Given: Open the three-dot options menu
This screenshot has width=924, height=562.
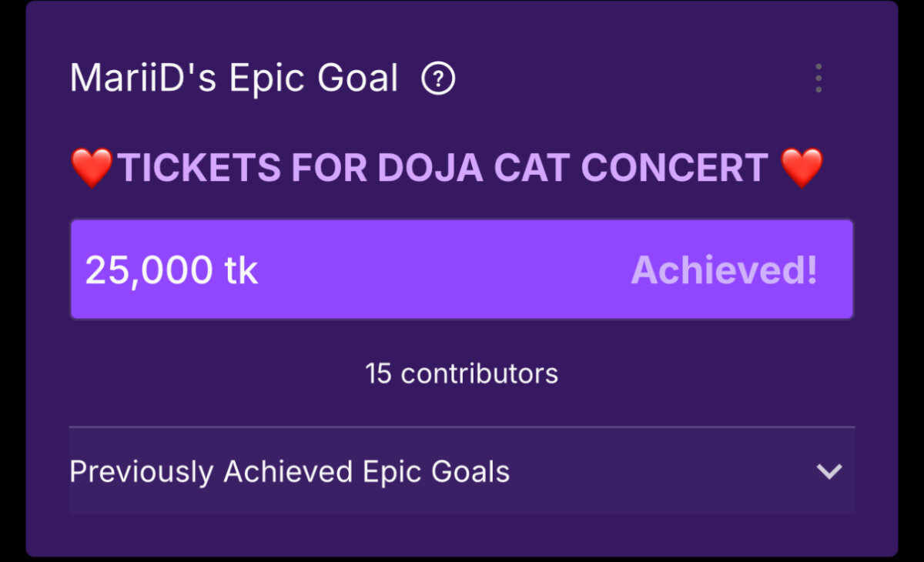Looking at the screenshot, I should (818, 79).
